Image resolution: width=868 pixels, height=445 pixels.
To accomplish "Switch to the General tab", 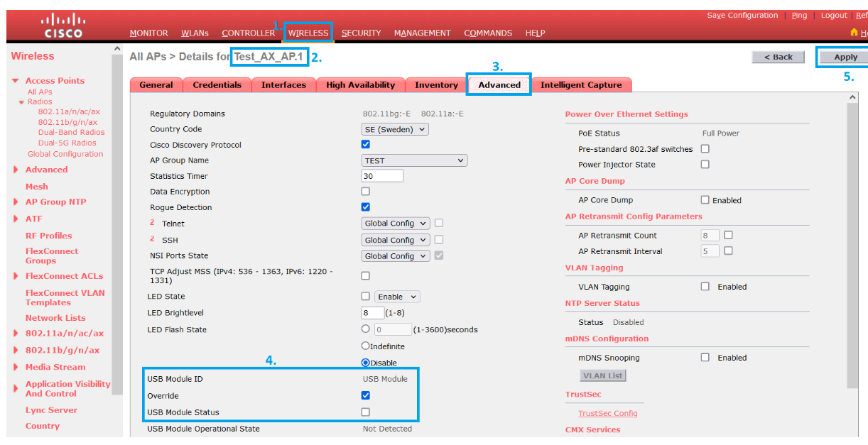I will (x=156, y=85).
